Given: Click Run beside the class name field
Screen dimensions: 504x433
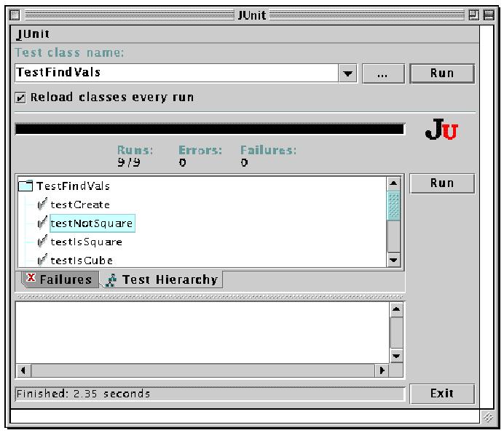Looking at the screenshot, I should (442, 74).
